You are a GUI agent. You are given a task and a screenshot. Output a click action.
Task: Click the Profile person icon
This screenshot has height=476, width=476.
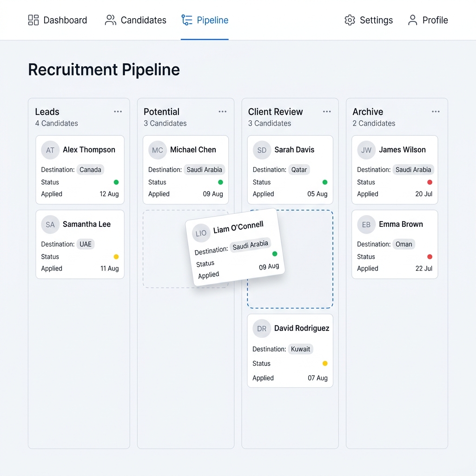[413, 20]
